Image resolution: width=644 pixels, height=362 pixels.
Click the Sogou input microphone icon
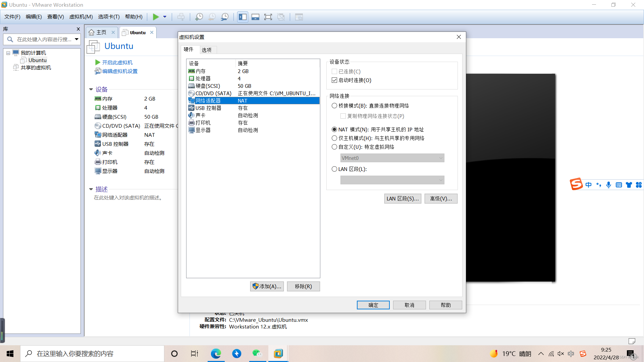608,185
